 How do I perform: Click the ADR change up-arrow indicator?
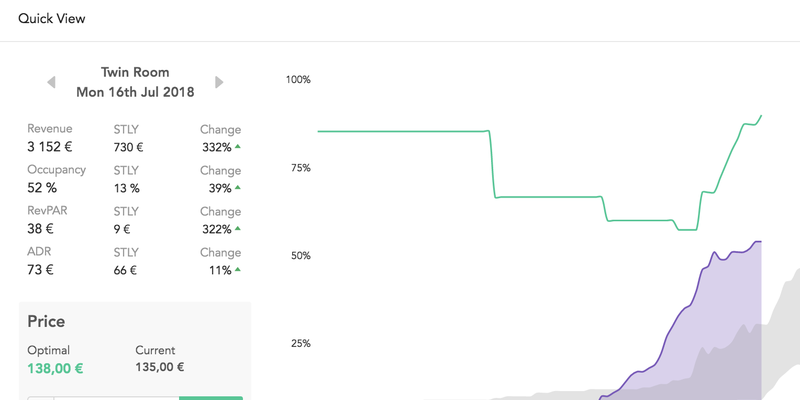(x=238, y=269)
